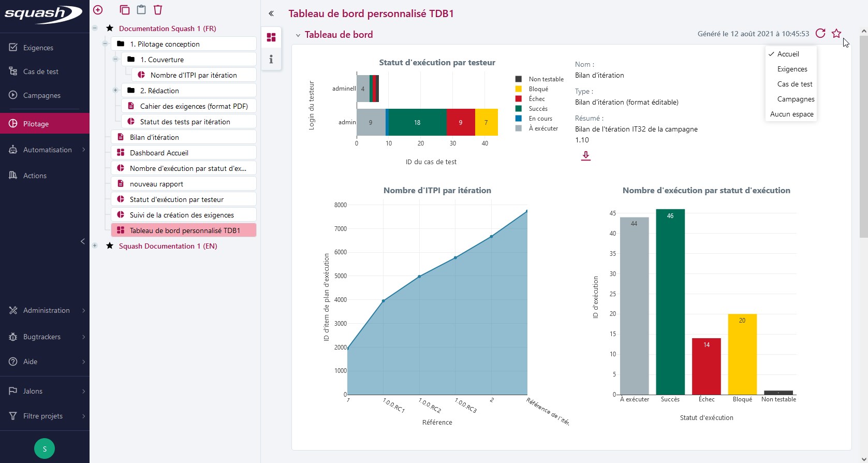Click the paste clipboard icon
This screenshot has height=463, width=868.
tap(141, 10)
